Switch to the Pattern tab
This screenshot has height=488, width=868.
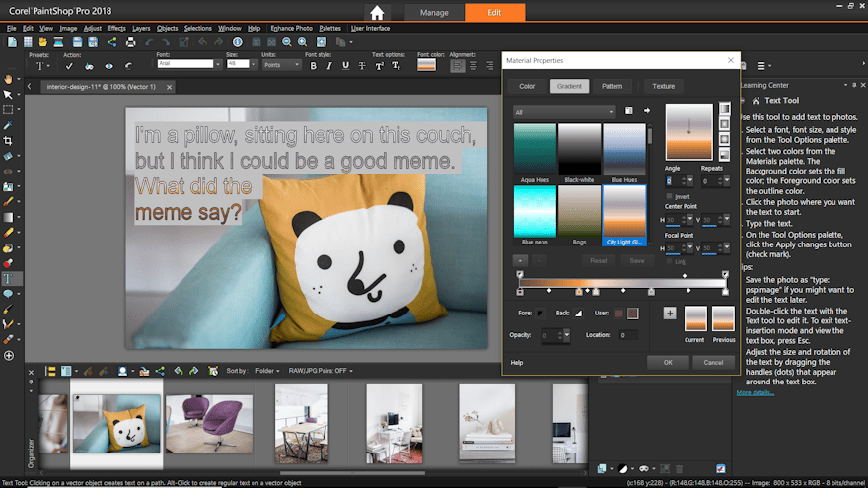(x=613, y=86)
